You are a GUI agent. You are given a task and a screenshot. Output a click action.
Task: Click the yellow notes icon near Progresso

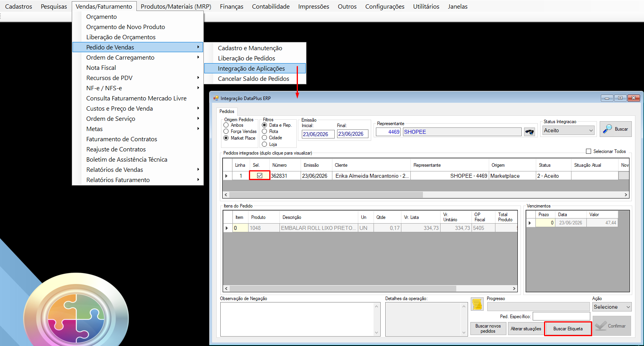point(477,304)
